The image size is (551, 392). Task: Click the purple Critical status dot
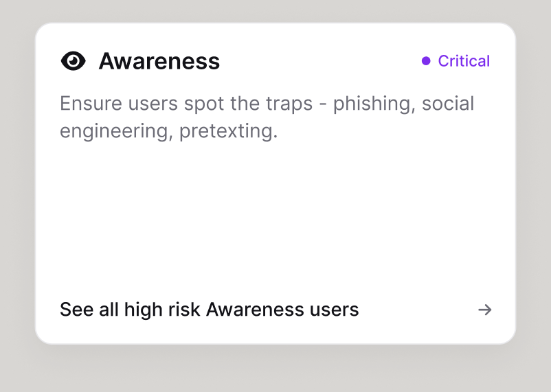(x=426, y=61)
